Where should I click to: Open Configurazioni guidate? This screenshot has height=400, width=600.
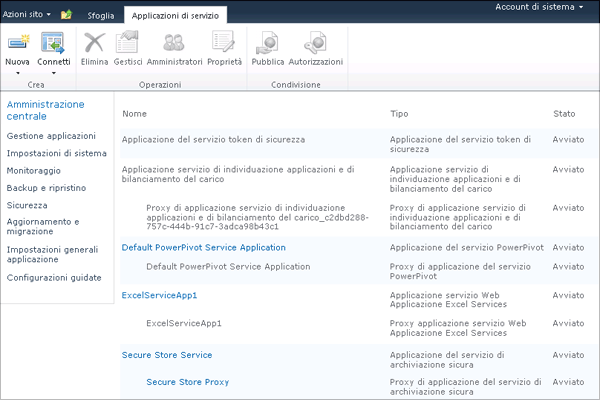tap(54, 278)
